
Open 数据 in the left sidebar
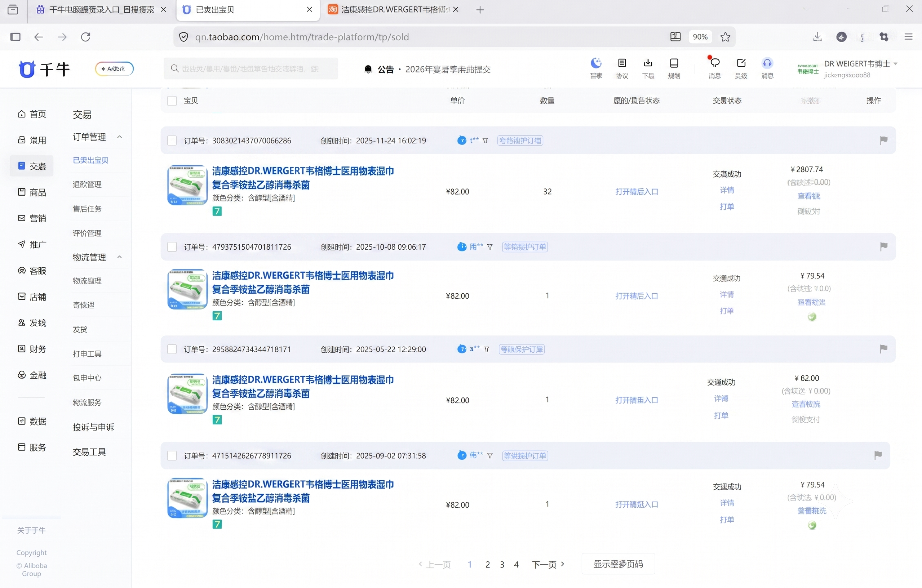coord(32,421)
